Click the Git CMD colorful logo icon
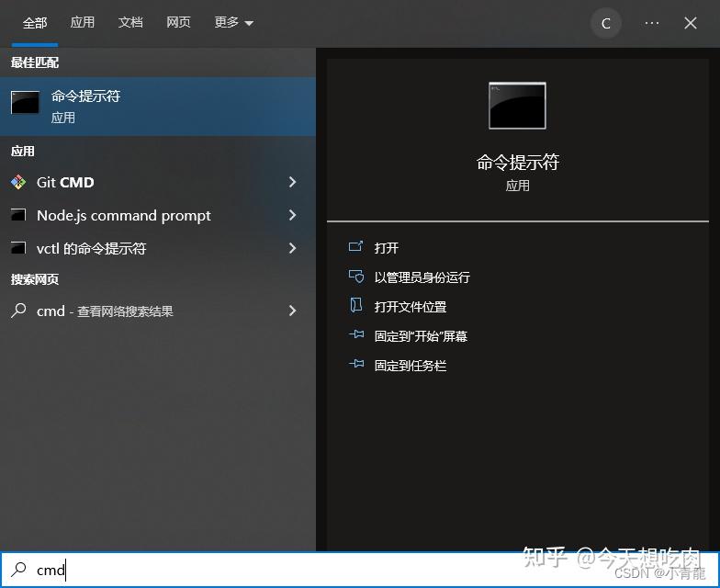The width and height of the screenshot is (720, 588). coord(18,182)
